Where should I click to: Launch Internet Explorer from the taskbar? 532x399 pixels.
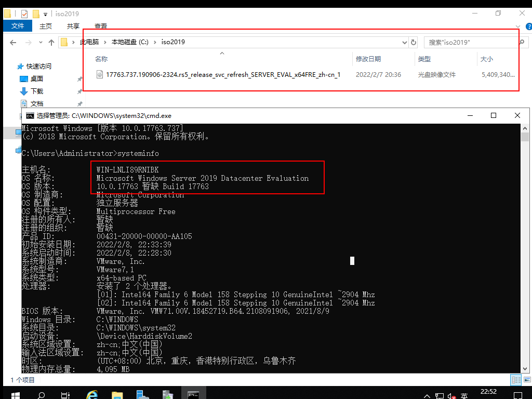pos(91,395)
